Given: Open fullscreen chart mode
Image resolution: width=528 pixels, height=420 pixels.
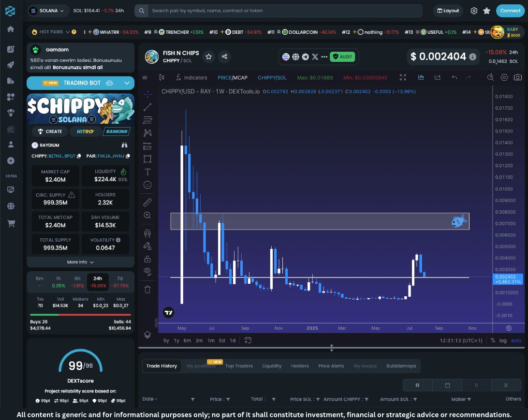Looking at the screenshot, I should [403, 77].
